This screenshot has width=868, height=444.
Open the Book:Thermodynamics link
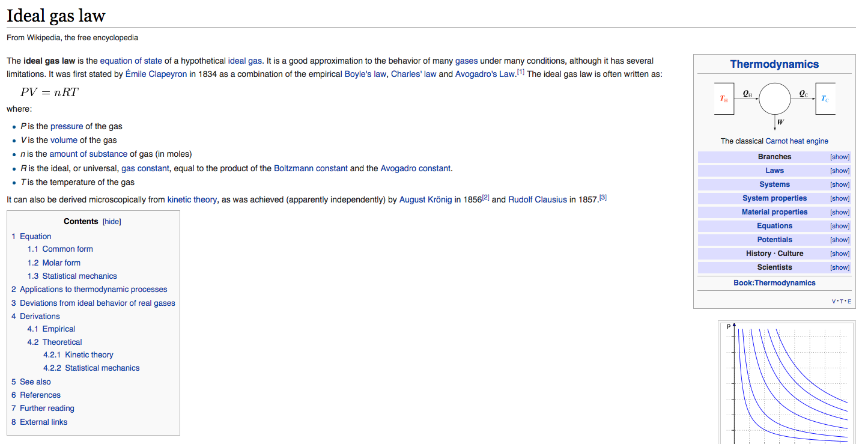coord(774,283)
